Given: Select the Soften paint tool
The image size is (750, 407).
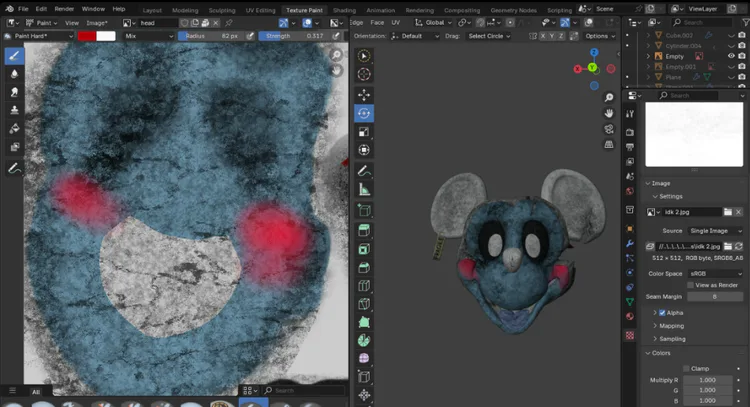Looking at the screenshot, I should click(x=15, y=73).
